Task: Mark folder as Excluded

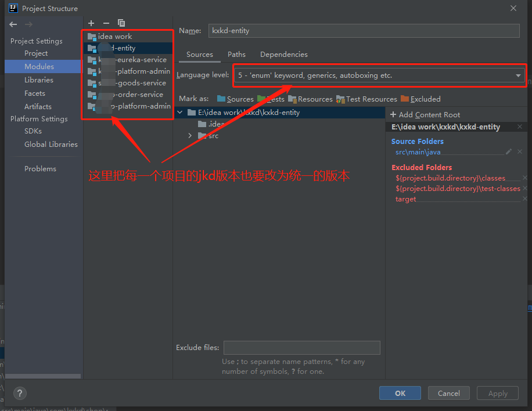Action: coord(420,99)
